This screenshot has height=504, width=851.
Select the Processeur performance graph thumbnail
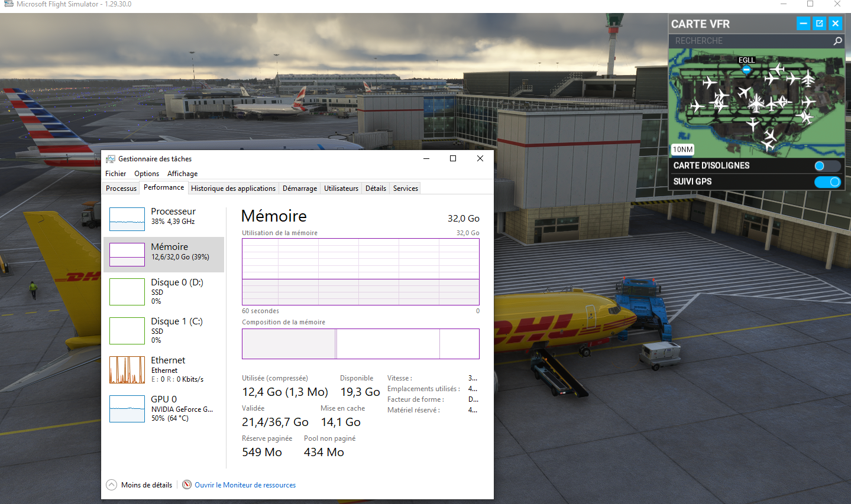click(x=127, y=219)
